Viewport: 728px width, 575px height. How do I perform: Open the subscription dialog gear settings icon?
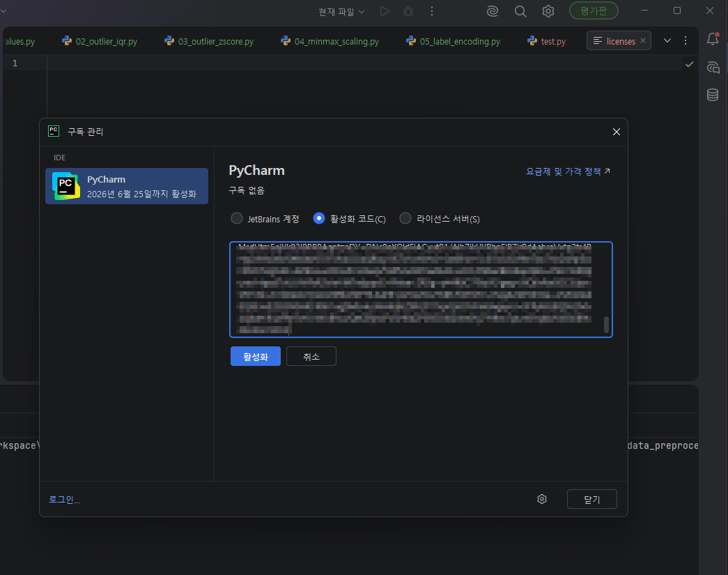click(542, 499)
